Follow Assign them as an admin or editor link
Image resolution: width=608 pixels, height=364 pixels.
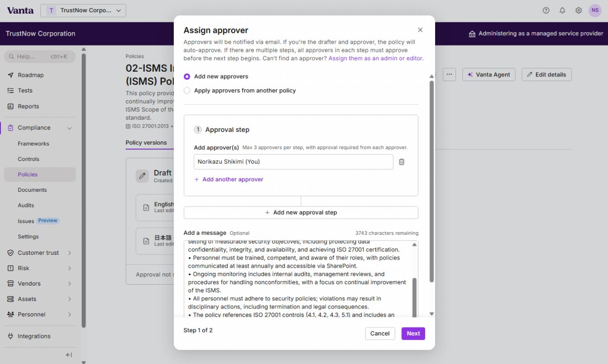point(376,58)
